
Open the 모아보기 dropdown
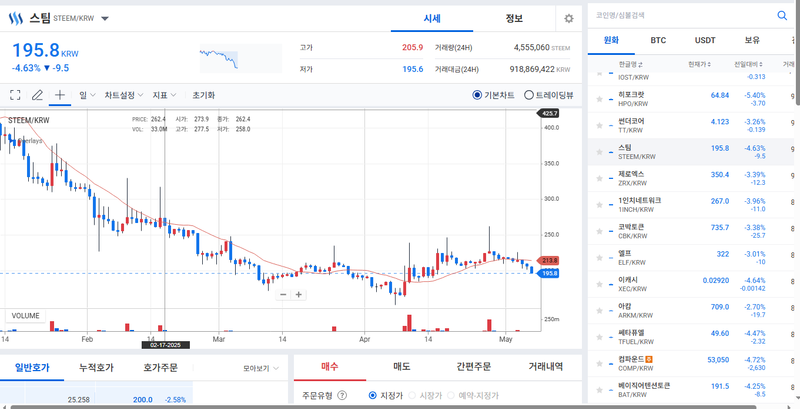(261, 368)
